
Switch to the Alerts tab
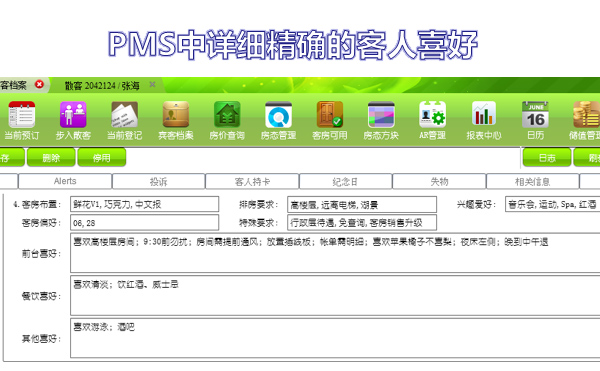pyautogui.click(x=65, y=181)
